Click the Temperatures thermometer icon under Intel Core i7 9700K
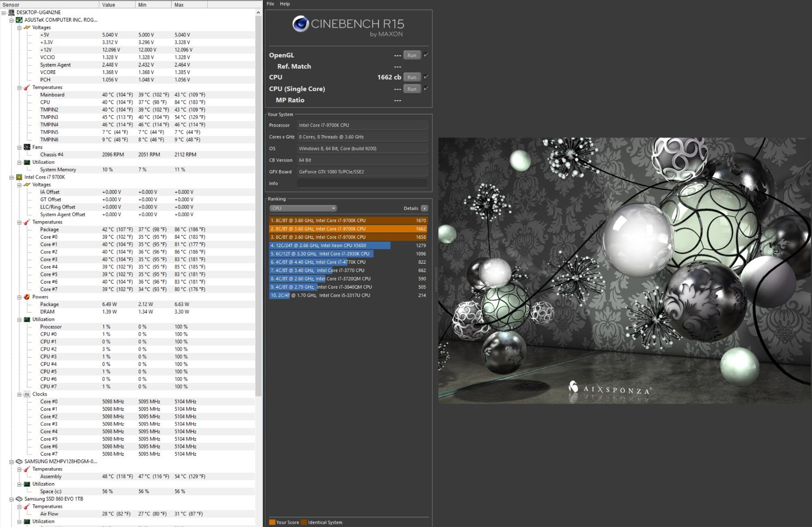This screenshot has height=527, width=812. click(26, 222)
